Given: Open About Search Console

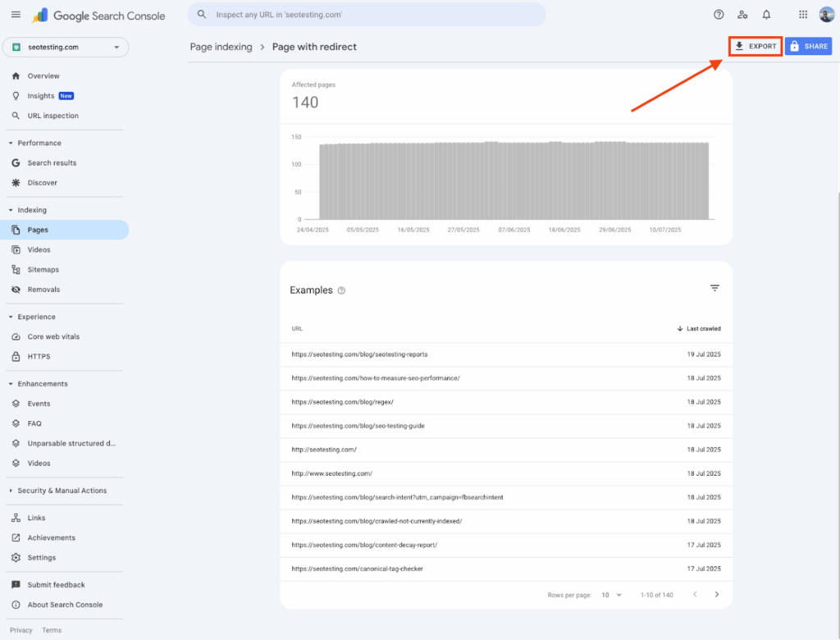Looking at the screenshot, I should coord(65,605).
